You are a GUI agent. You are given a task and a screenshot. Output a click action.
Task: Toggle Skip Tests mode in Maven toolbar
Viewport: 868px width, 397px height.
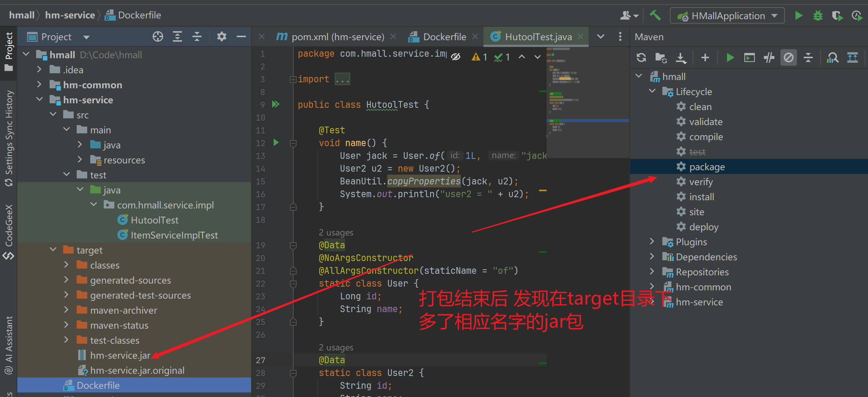coord(788,57)
